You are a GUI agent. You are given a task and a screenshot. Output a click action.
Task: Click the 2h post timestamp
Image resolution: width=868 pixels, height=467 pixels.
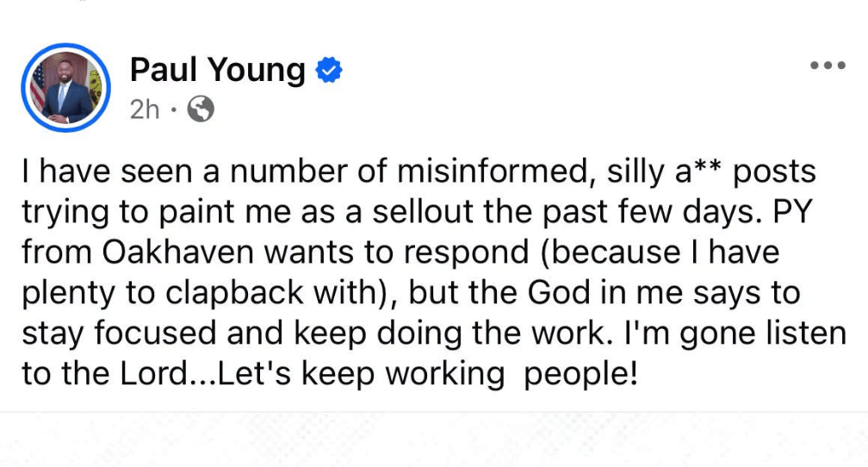click(x=145, y=109)
